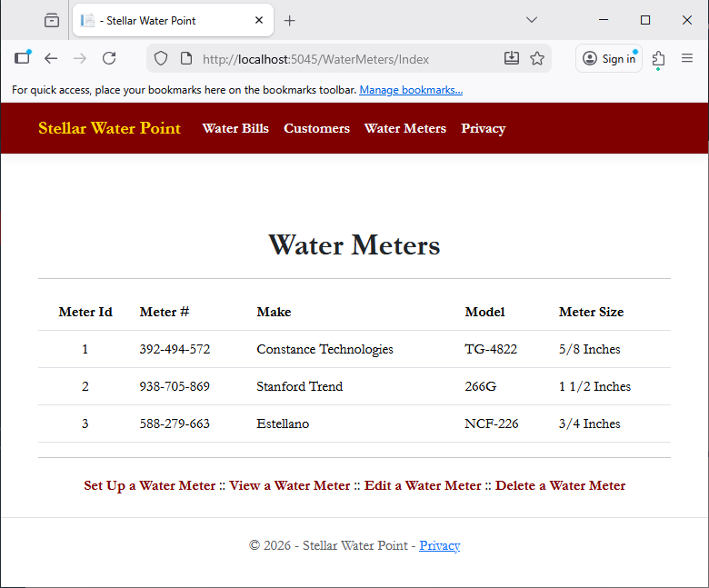The height and width of the screenshot is (588, 709).
Task: Click the NCF-226 model cell
Action: [492, 424]
